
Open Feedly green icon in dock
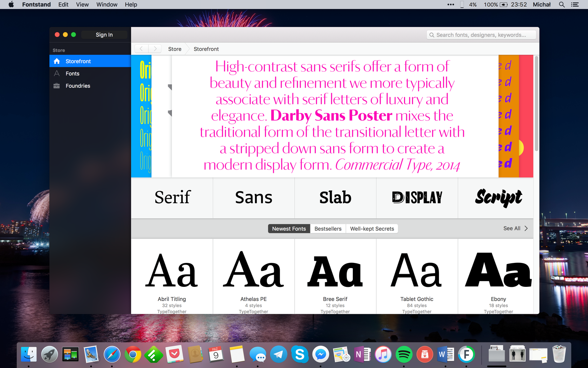click(154, 354)
